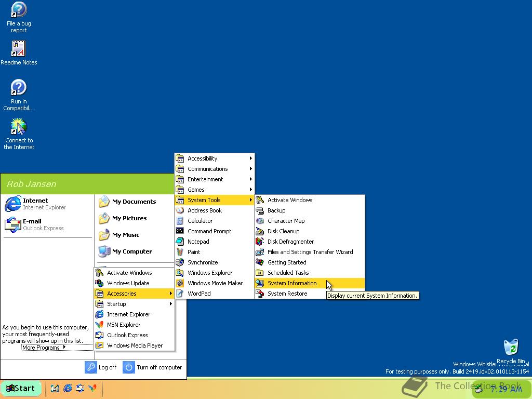Select Activate Windows in programs list
Viewport: 532px width, 399px height.
coord(135,273)
